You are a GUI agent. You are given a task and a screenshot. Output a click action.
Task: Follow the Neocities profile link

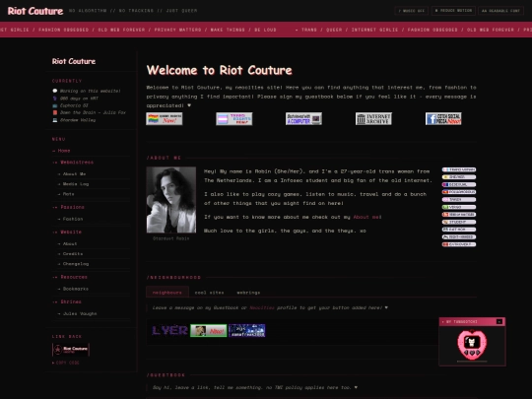click(262, 307)
